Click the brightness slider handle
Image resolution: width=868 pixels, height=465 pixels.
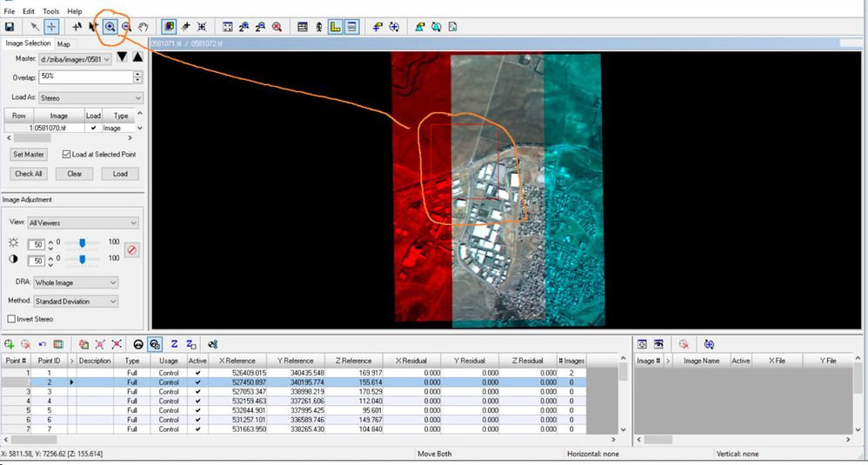click(x=82, y=242)
